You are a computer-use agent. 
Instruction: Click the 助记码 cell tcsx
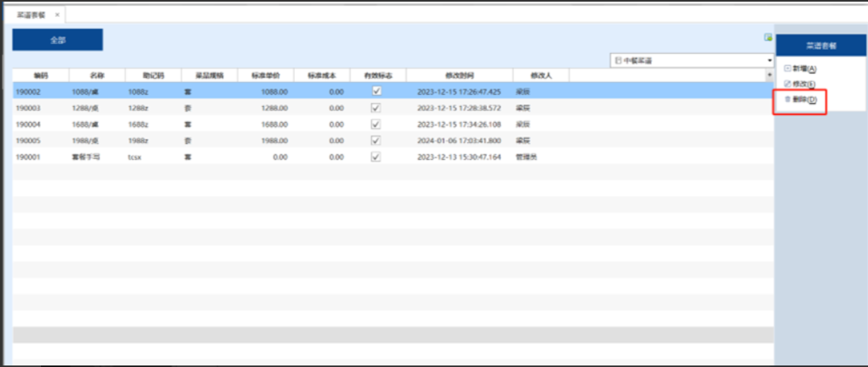(134, 157)
